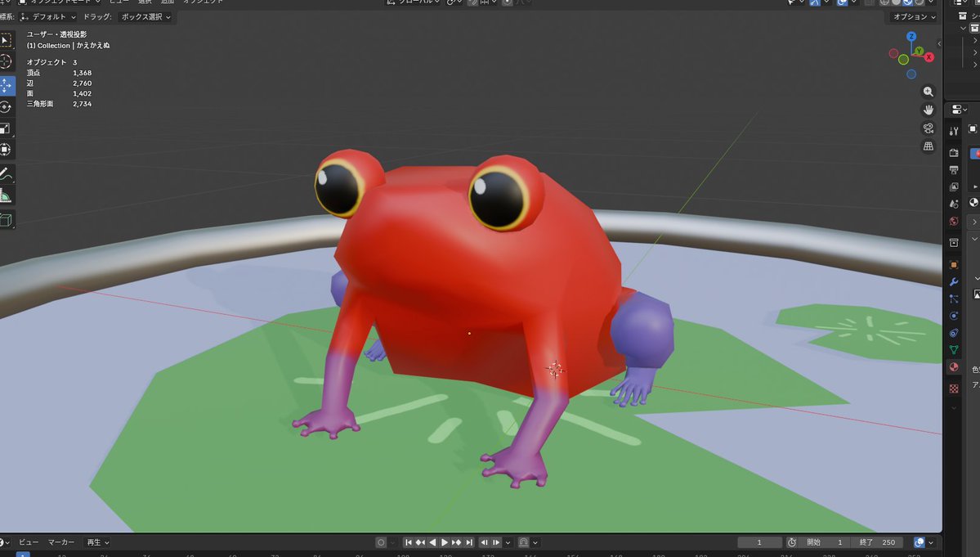Click the 頂点 1,368 statistic
Image resolution: width=980 pixels, height=557 pixels.
click(59, 73)
